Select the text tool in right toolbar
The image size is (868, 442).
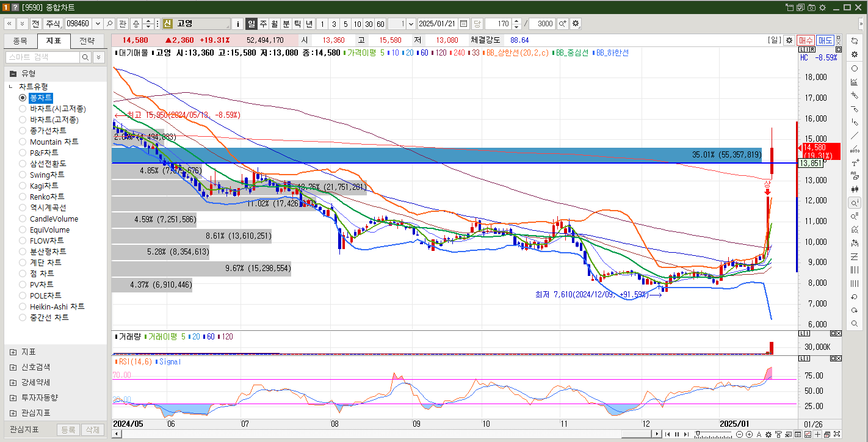pyautogui.click(x=855, y=163)
